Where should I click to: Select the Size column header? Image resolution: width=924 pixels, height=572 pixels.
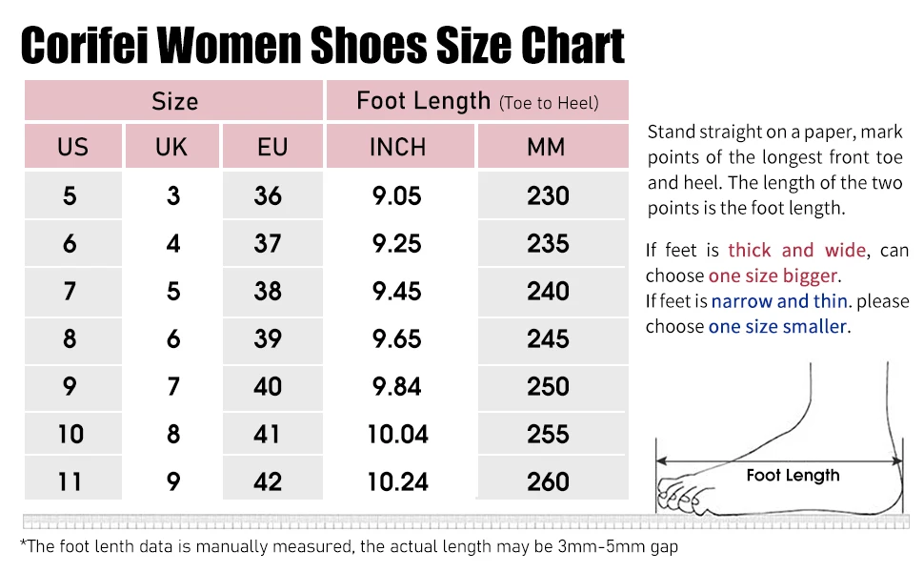pyautogui.click(x=173, y=101)
